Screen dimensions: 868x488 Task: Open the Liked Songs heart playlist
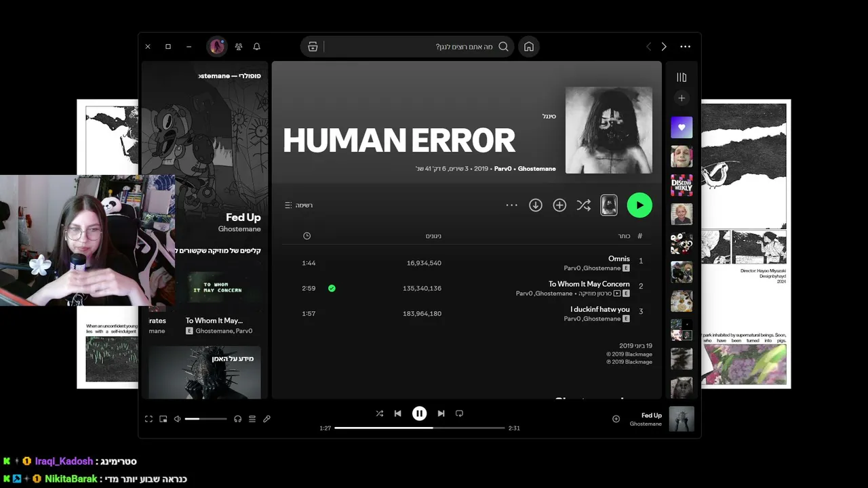[x=682, y=127]
